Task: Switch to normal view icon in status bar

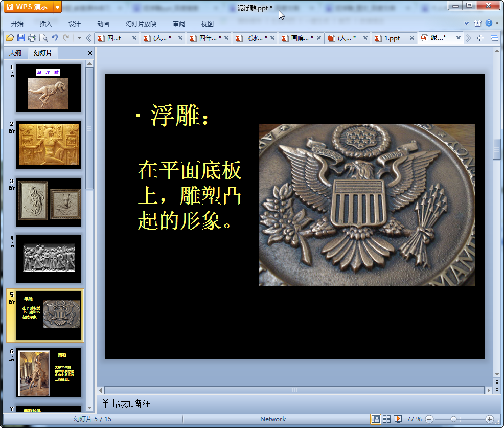Action: [375, 419]
